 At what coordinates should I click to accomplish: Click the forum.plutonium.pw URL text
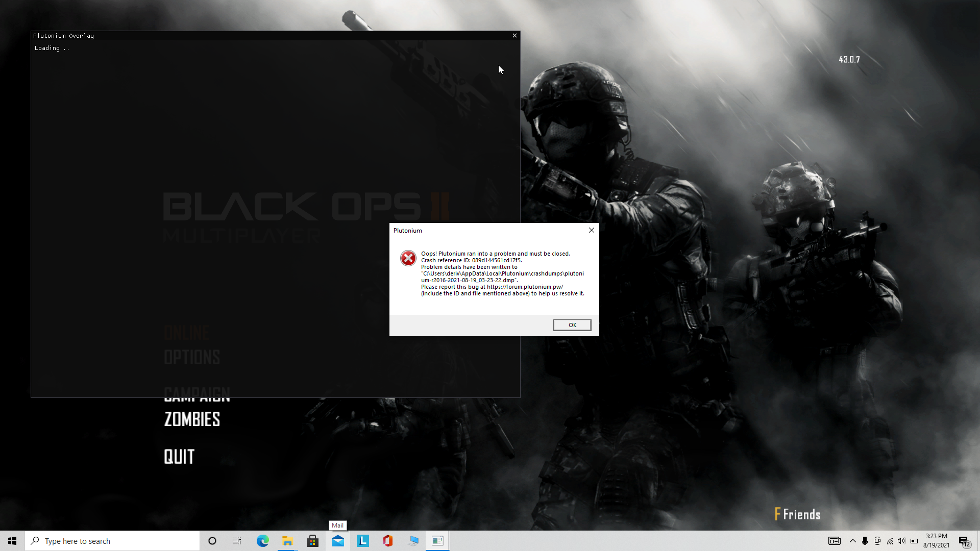click(525, 287)
